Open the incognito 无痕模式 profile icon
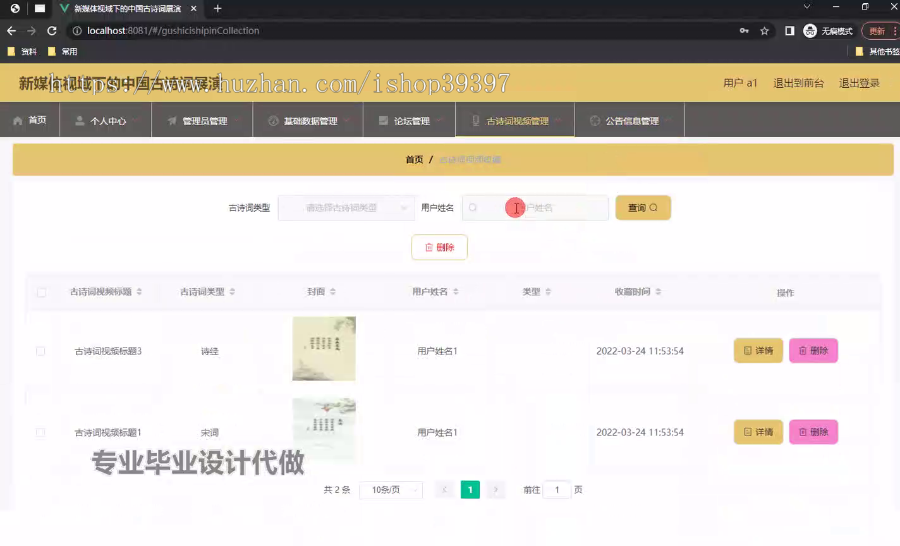900x546 pixels. (x=810, y=31)
